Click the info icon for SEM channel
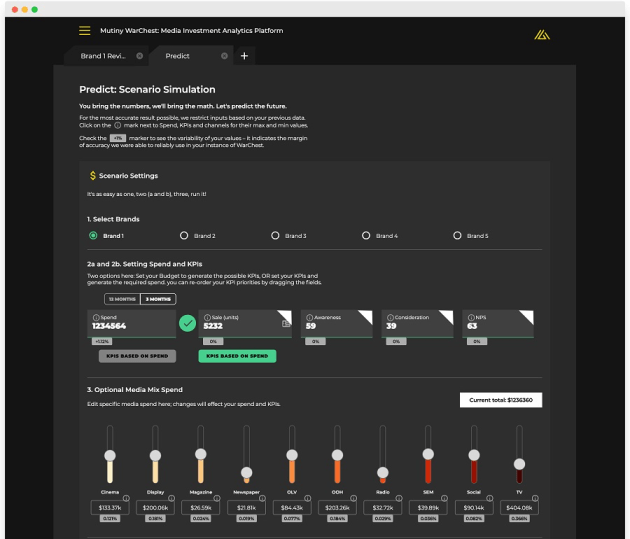630x539 pixels. click(444, 498)
